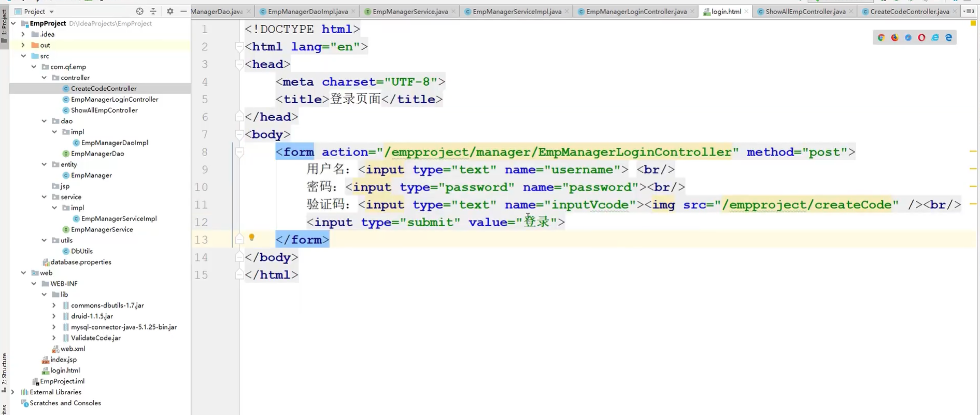Click the lightbulb intention icon on line 13
980x415 pixels.
(x=252, y=238)
